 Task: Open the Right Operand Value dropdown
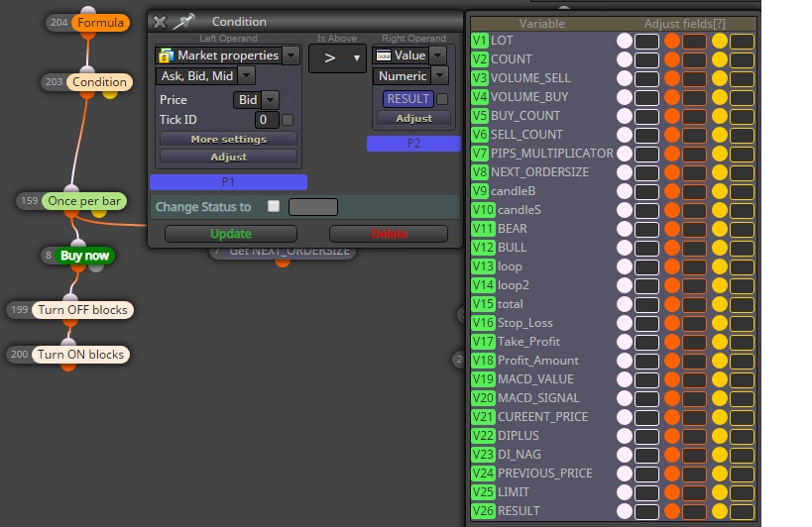[438, 55]
